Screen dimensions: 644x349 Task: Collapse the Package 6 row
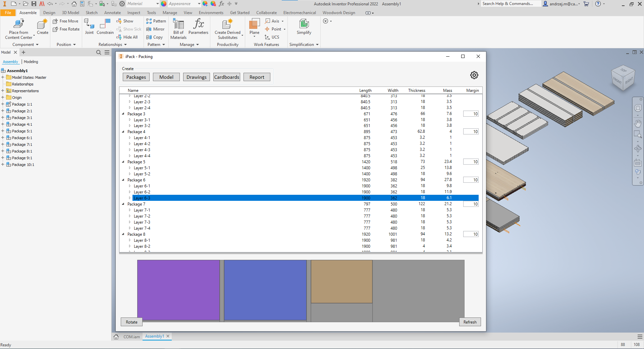[123, 180]
